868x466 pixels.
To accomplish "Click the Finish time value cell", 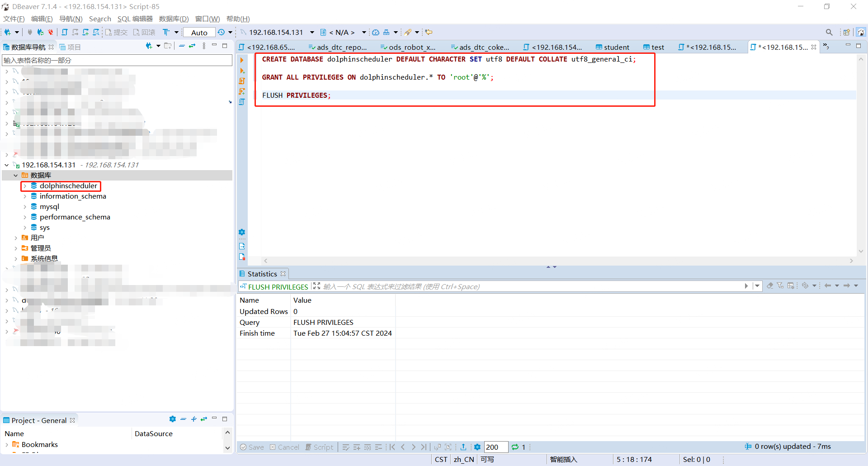I will tap(343, 333).
